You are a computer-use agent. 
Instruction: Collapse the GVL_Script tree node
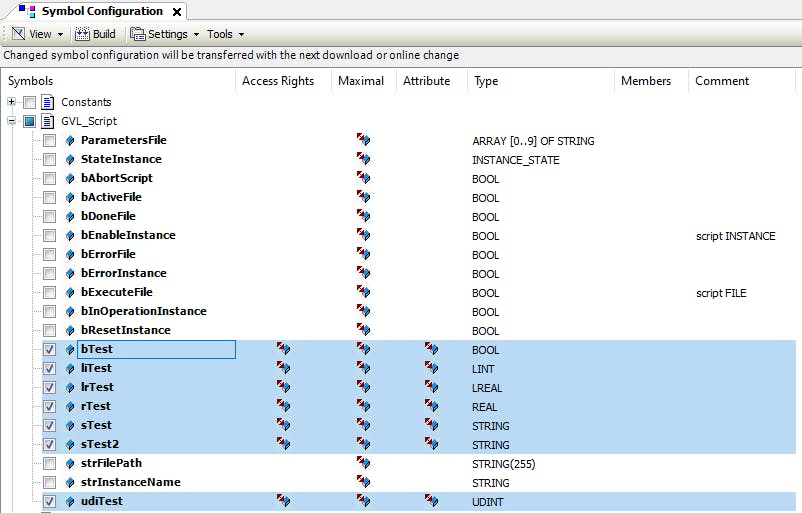tap(12, 121)
